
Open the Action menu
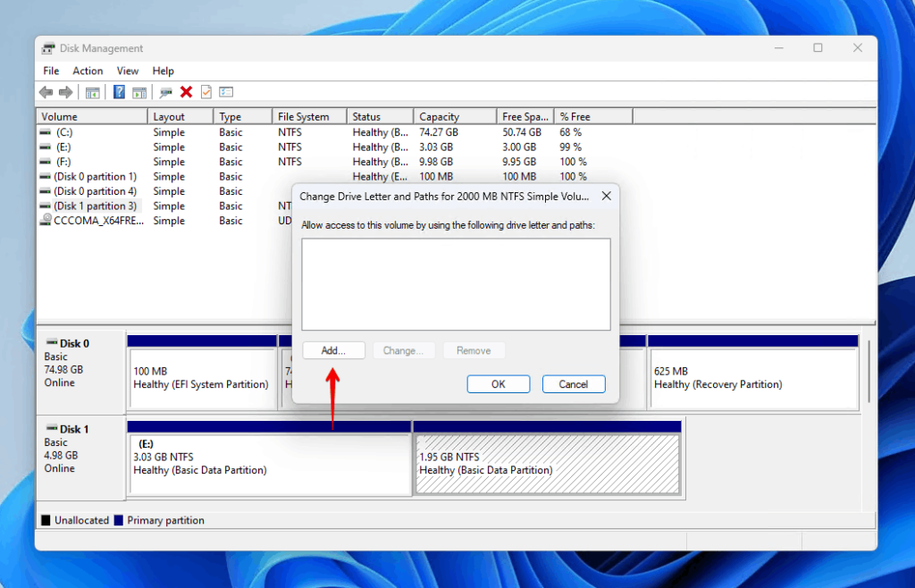[x=87, y=71]
